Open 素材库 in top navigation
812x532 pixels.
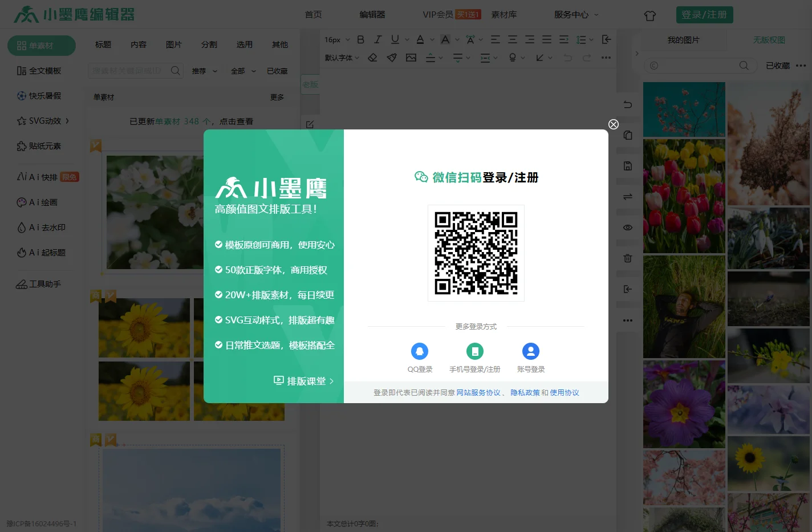504,15
